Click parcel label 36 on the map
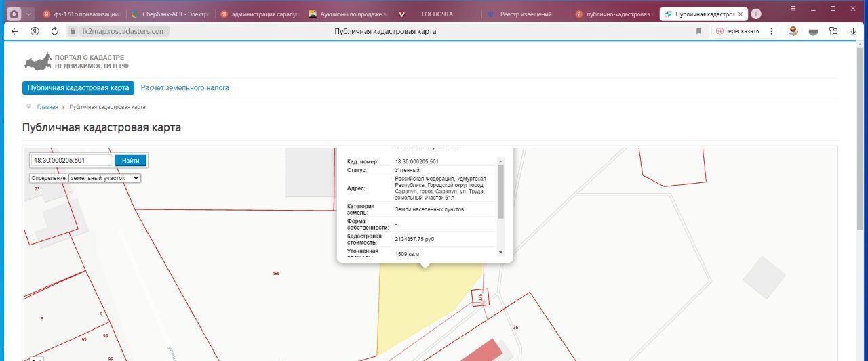 click(x=515, y=328)
